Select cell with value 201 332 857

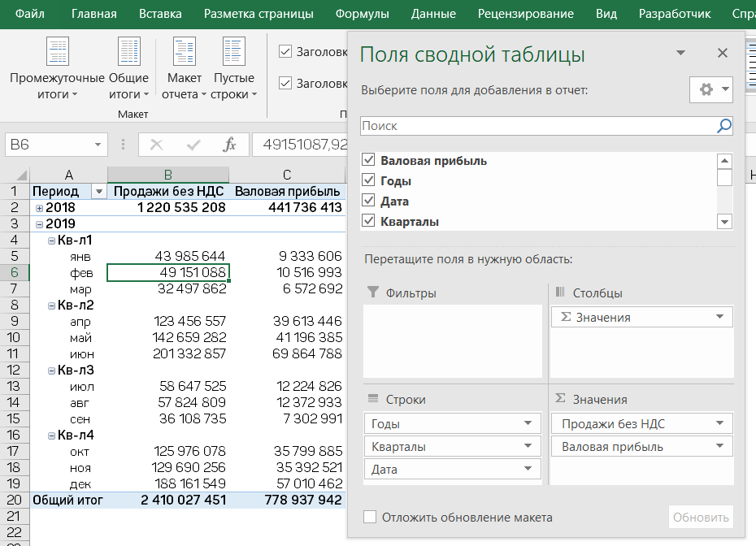[167, 353]
